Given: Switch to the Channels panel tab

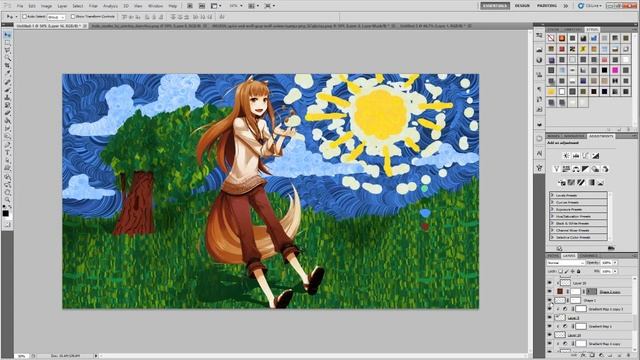Looking at the screenshot, I should [589, 256].
